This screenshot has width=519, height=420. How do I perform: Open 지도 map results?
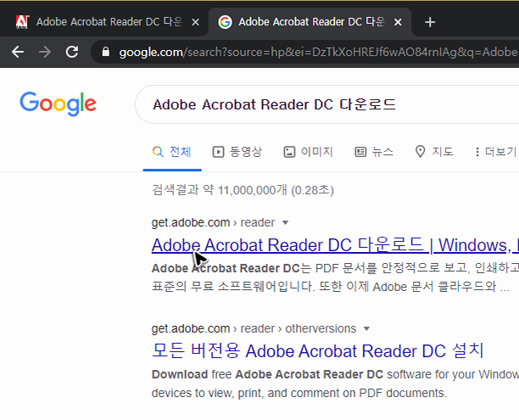tap(434, 152)
